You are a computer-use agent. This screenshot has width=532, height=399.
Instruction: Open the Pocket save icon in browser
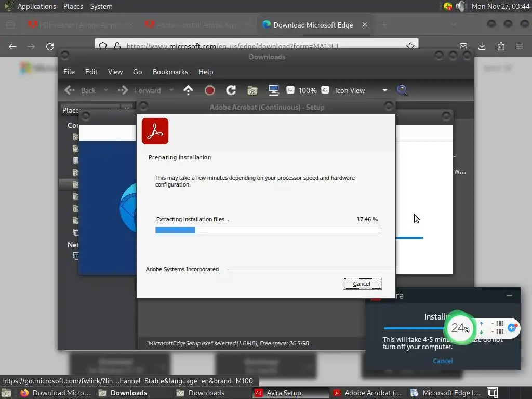click(463, 46)
